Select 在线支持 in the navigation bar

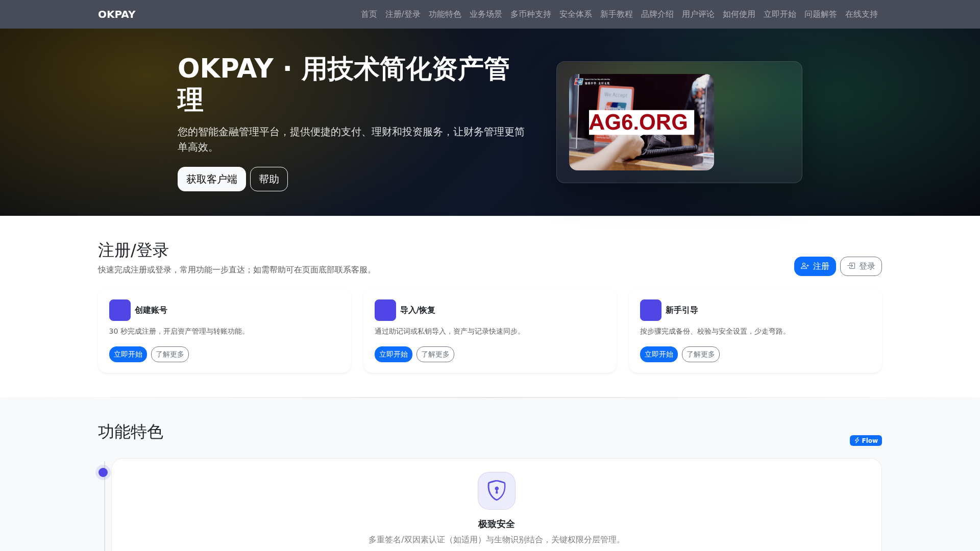click(861, 14)
